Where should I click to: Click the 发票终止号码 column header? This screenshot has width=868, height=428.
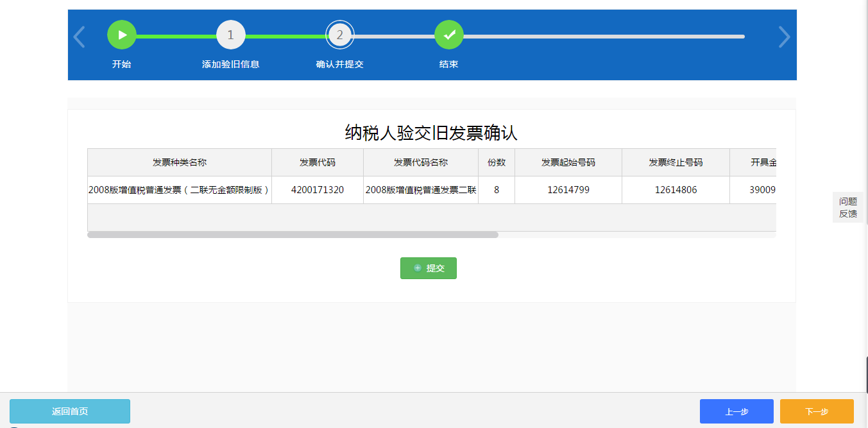pyautogui.click(x=676, y=162)
